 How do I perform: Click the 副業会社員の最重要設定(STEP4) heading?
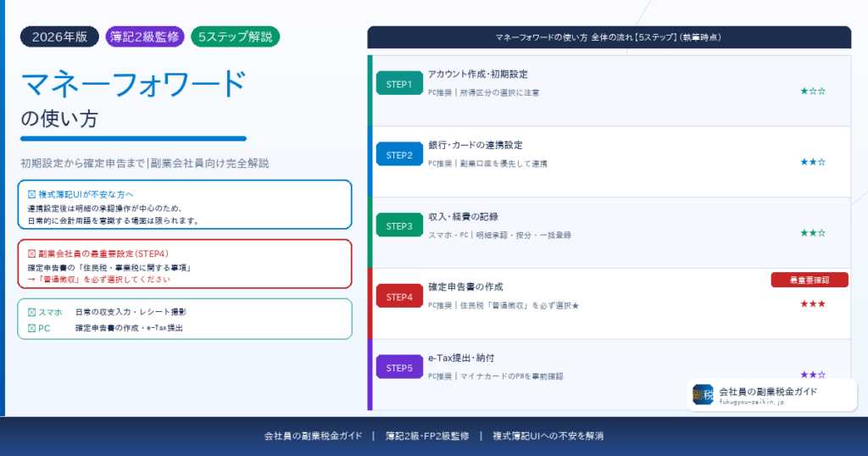[103, 253]
